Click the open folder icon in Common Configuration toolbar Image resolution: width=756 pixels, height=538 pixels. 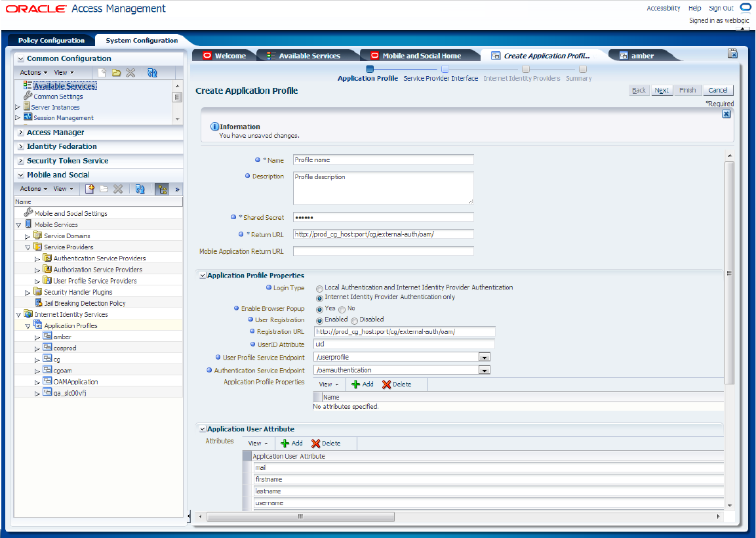(x=116, y=72)
